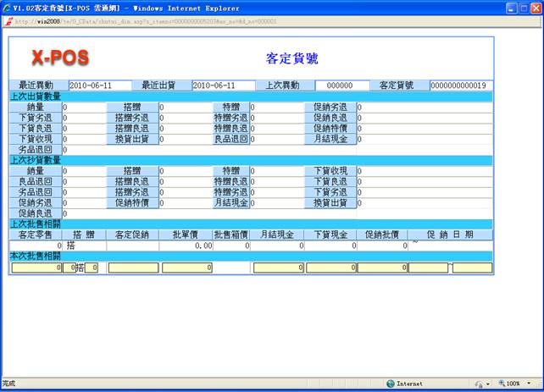The height and width of the screenshot is (392, 544).
Task: Select the 最近出貨 date field
Action: click(224, 86)
